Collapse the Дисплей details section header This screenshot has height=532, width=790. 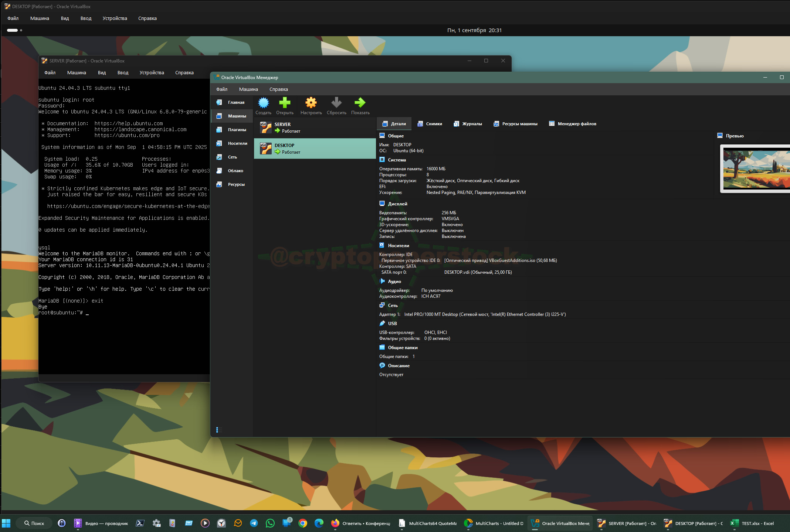click(x=397, y=204)
